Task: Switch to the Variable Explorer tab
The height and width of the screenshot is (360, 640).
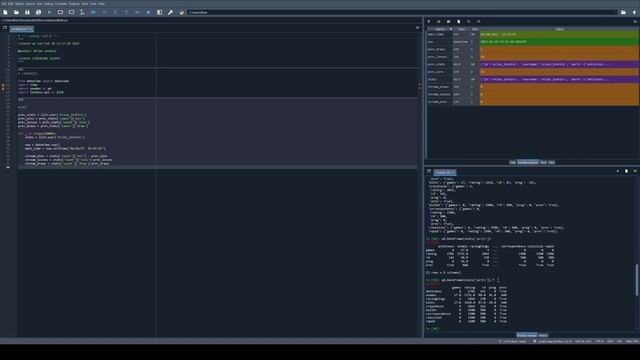Action: click(x=528, y=162)
